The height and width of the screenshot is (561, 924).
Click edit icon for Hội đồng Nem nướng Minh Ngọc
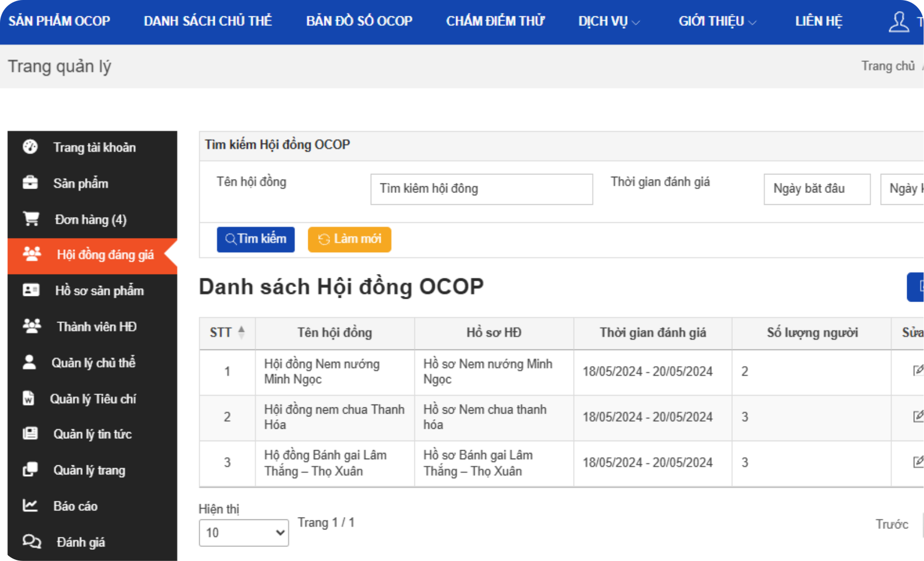point(919,370)
